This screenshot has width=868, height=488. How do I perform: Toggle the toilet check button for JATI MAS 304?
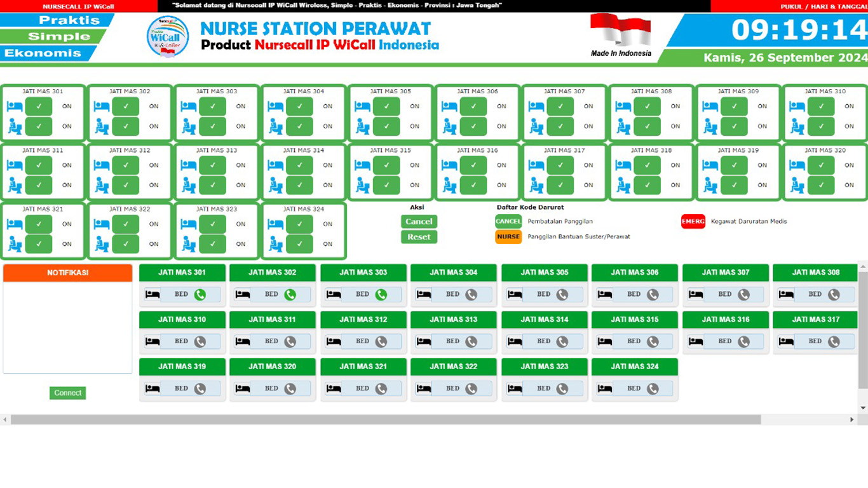(x=299, y=126)
